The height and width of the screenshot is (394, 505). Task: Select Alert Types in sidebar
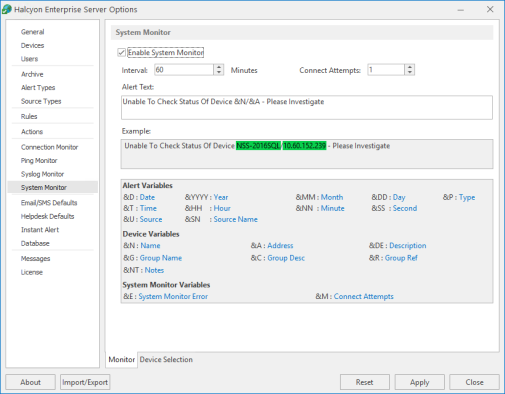pos(38,88)
